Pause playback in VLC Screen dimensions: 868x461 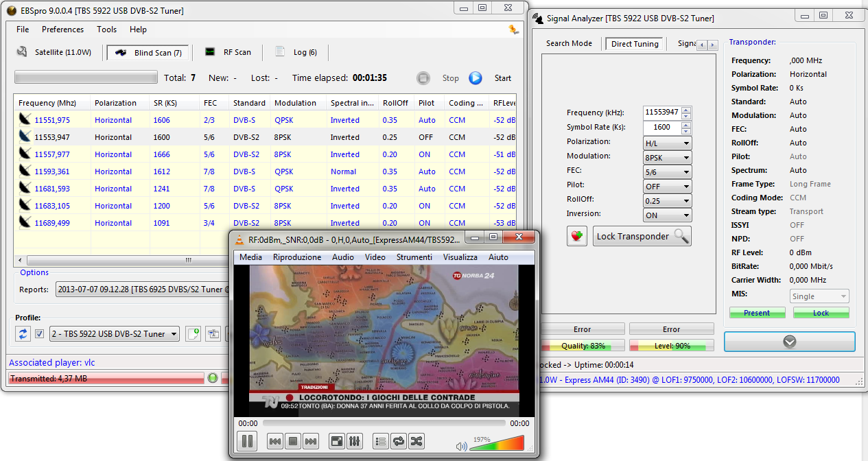(x=246, y=441)
